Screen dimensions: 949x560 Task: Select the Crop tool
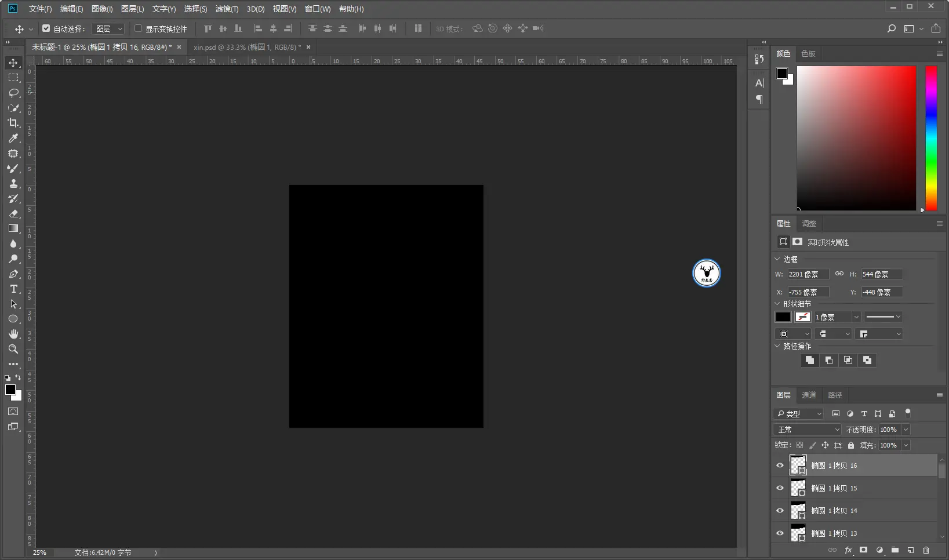[x=13, y=123]
